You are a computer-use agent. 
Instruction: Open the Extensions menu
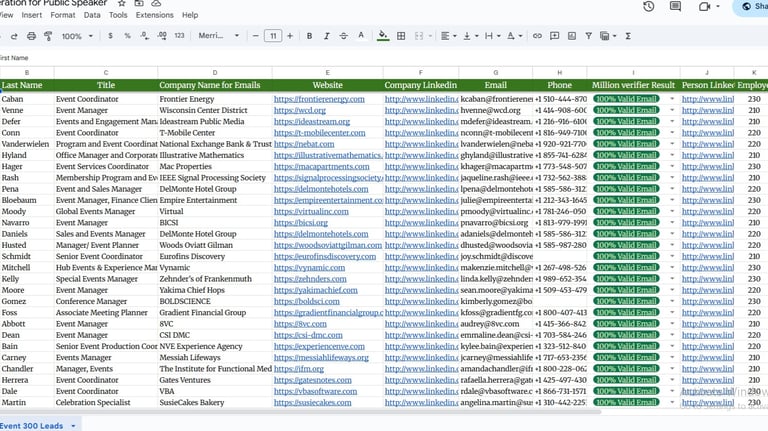click(154, 16)
